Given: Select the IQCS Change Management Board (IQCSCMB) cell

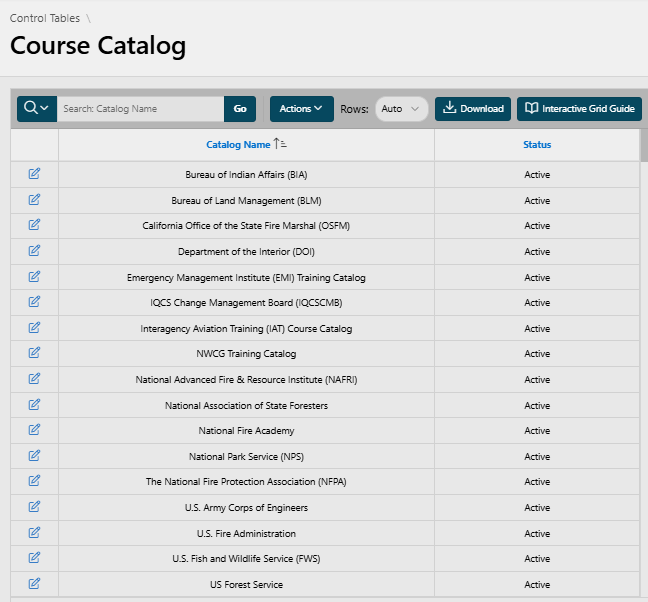Looking at the screenshot, I should point(246,303).
